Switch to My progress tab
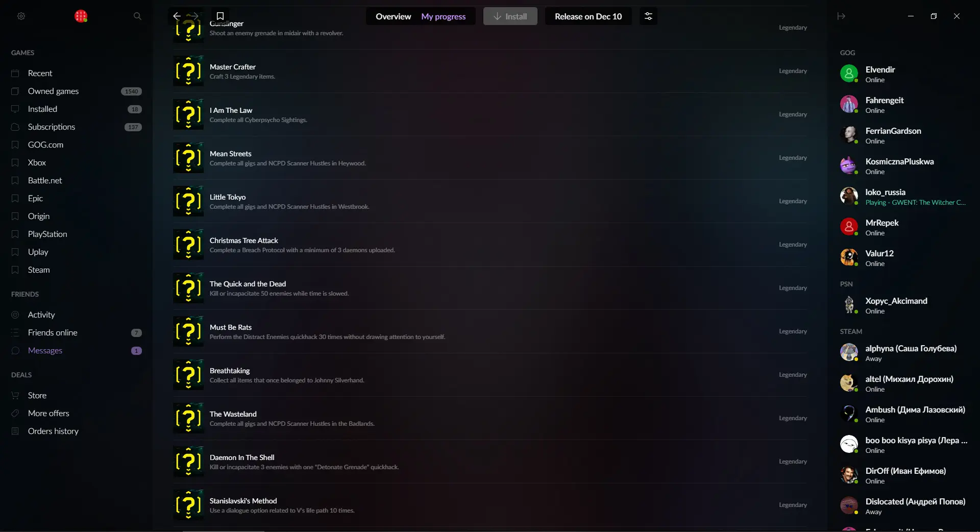 coord(444,16)
